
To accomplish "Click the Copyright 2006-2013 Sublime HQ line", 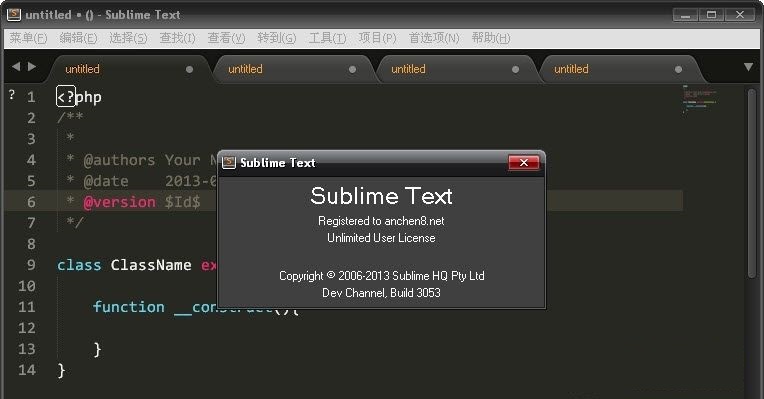I will pyautogui.click(x=382, y=276).
